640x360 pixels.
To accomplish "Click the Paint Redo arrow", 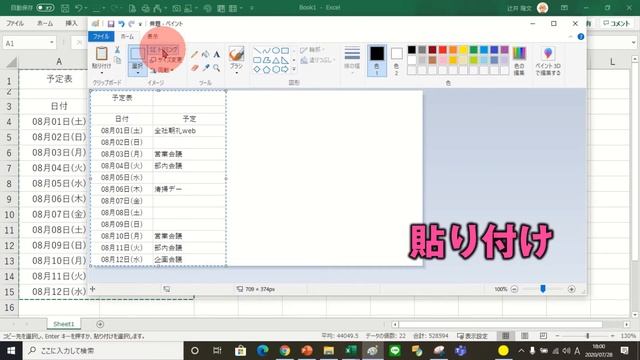I will pos(131,24).
